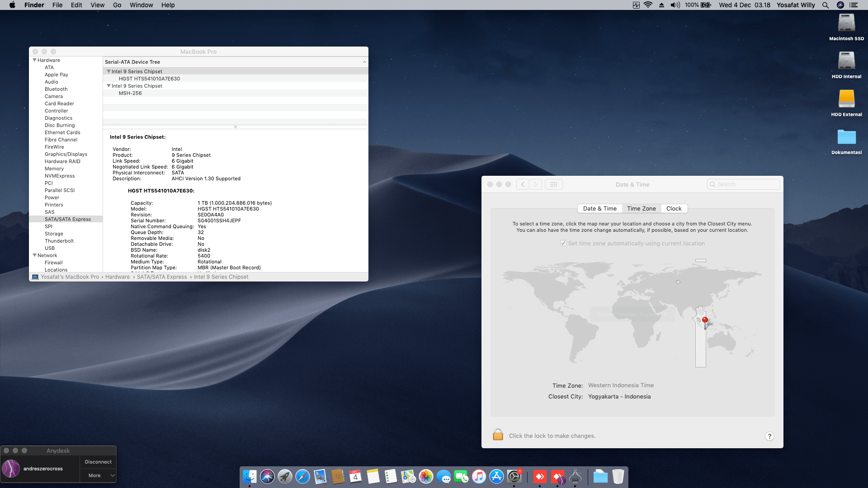Collapse the Hardware section in sidebar
Screen dimensions: 868x488
click(34, 60)
